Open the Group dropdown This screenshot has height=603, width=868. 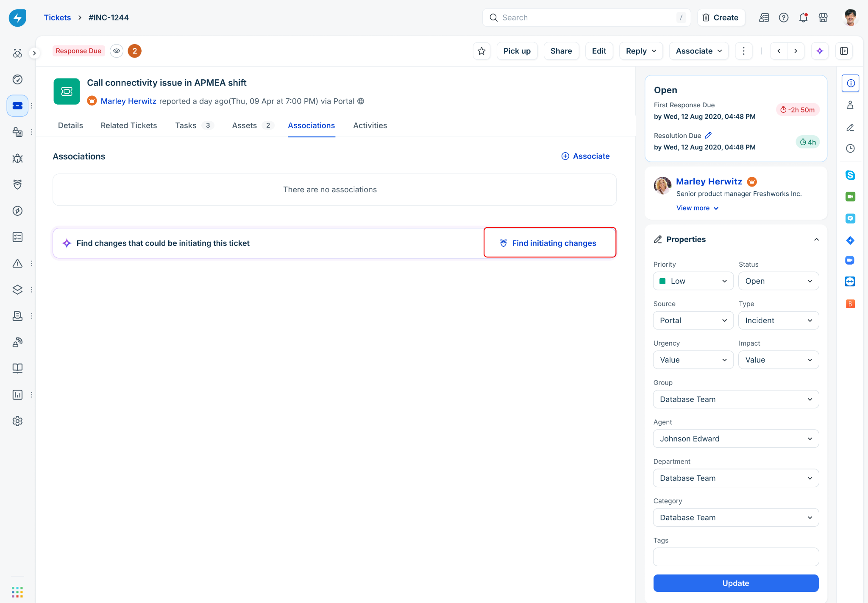pos(736,399)
